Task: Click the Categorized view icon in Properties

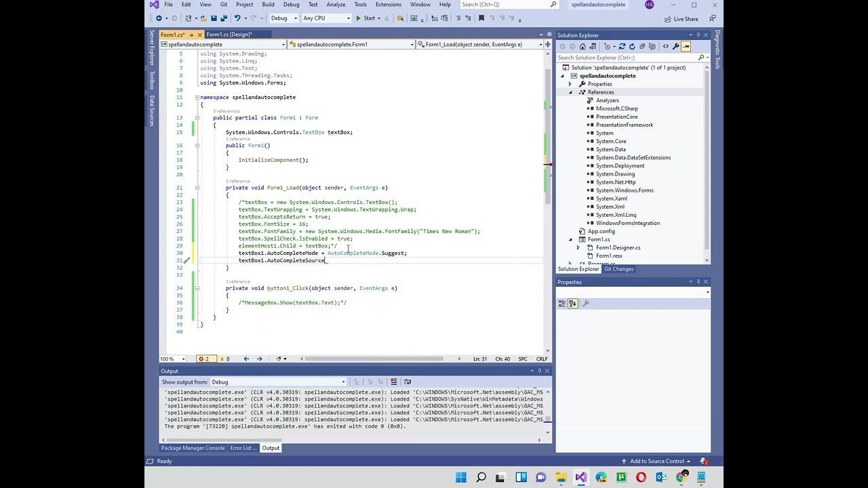Action: [562, 303]
